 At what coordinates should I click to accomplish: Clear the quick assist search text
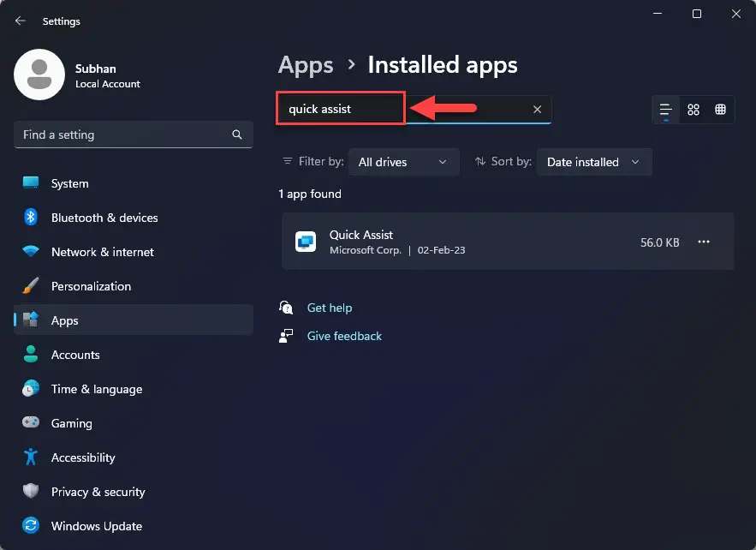coord(537,110)
